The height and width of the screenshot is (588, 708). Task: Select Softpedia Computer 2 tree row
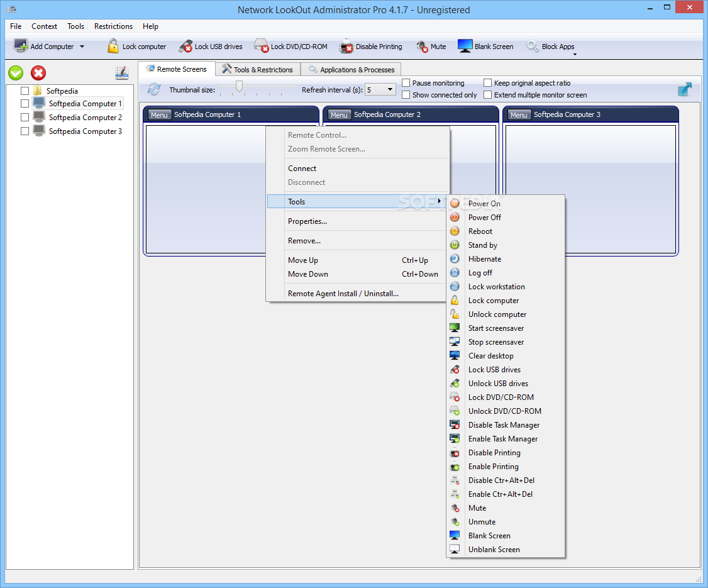tap(86, 118)
